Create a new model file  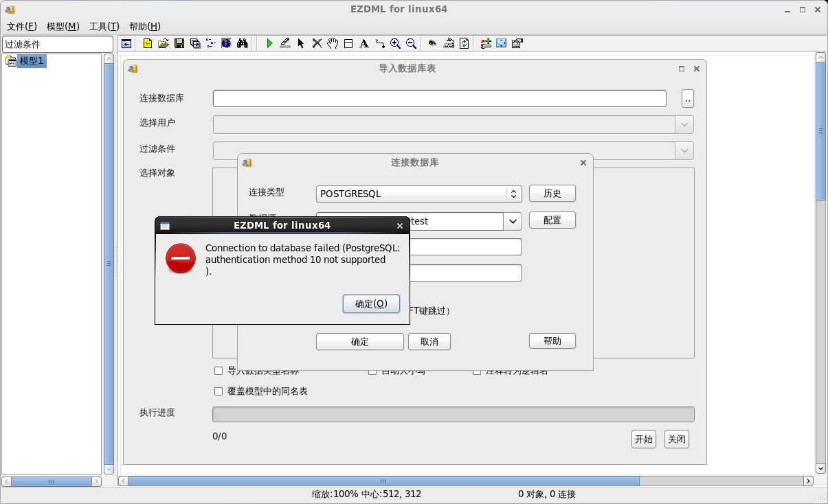148,43
